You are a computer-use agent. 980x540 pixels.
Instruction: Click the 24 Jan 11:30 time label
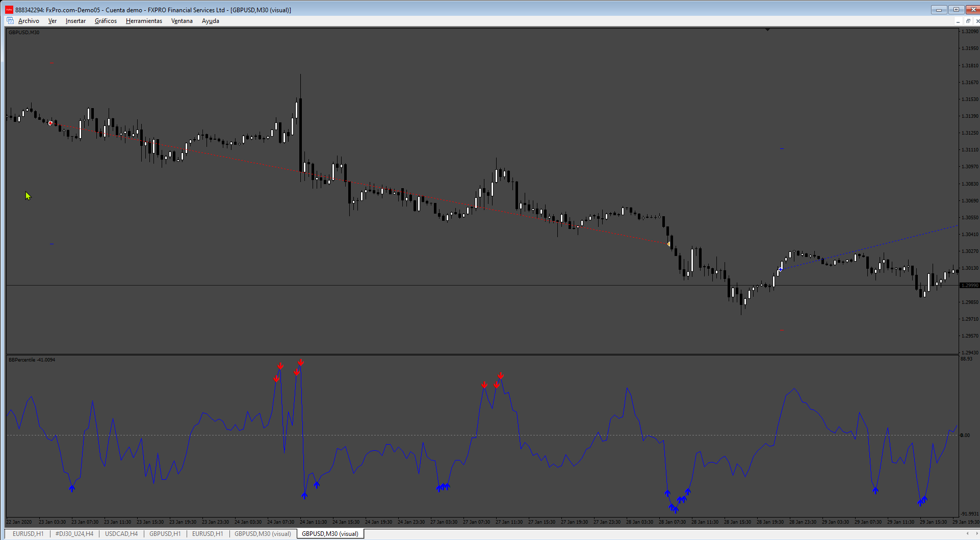314,522
